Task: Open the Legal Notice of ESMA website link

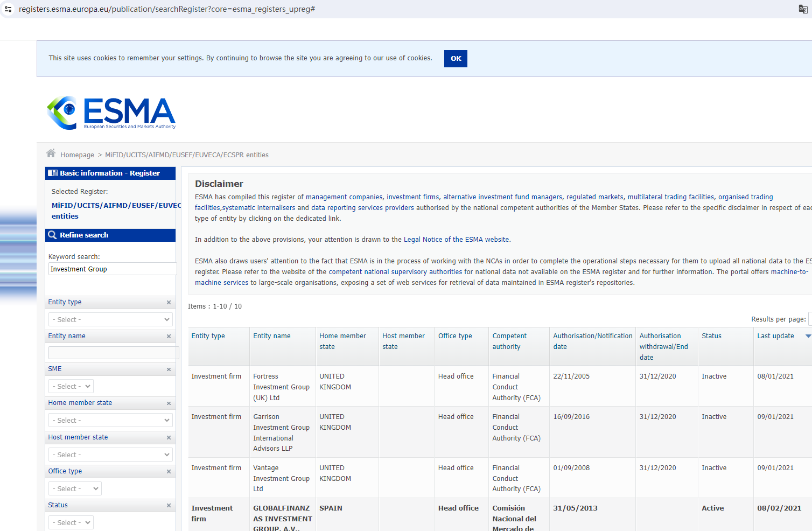Action: 456,240
